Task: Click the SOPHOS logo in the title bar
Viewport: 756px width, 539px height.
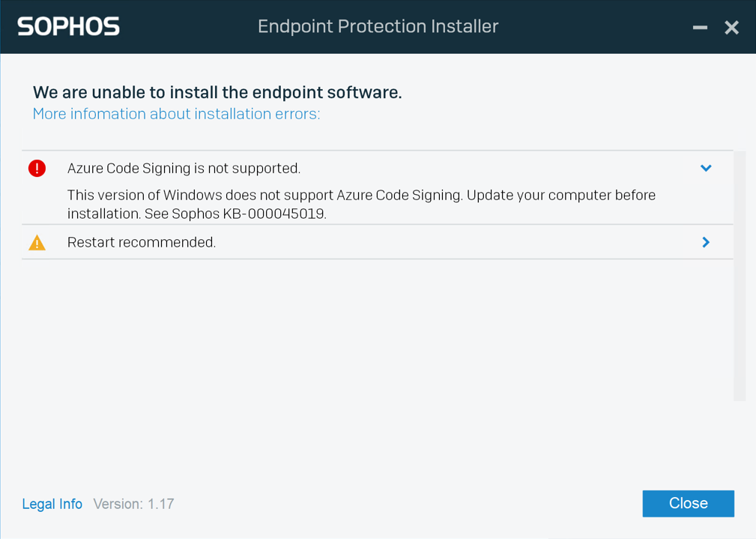Action: pos(67,26)
